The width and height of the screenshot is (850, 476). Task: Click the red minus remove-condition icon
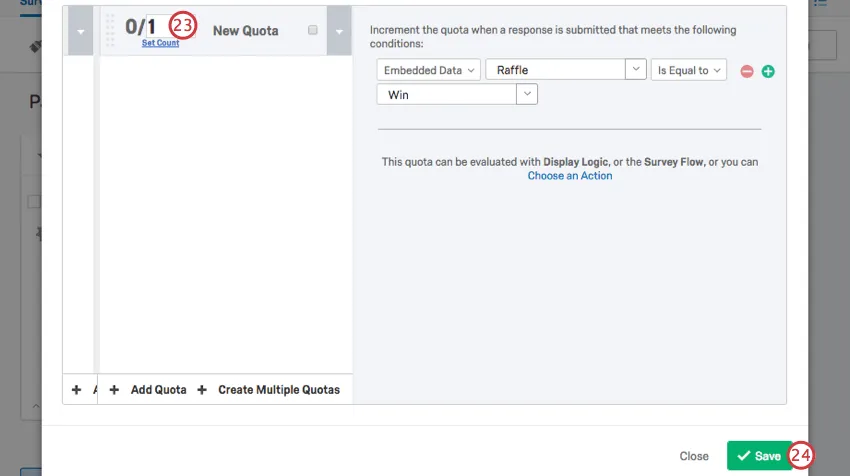pyautogui.click(x=746, y=72)
